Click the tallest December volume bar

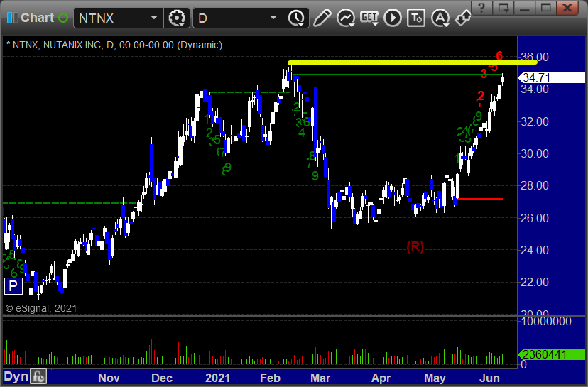(x=197, y=343)
